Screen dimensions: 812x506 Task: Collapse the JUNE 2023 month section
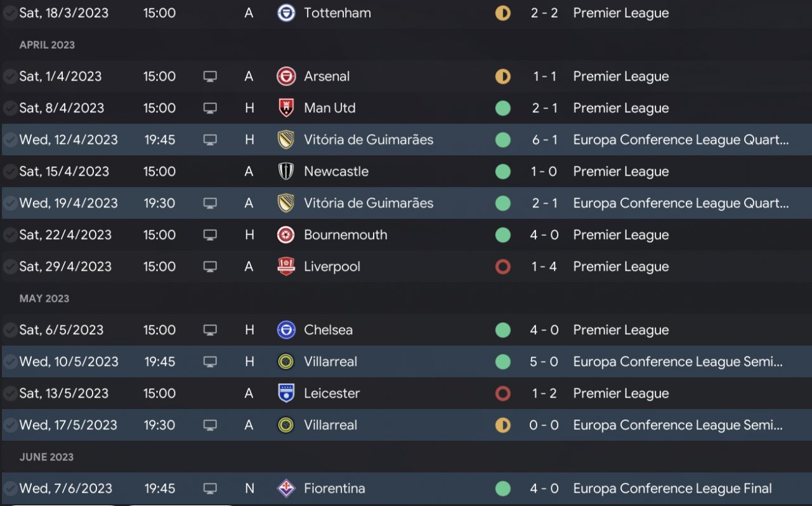click(x=46, y=457)
